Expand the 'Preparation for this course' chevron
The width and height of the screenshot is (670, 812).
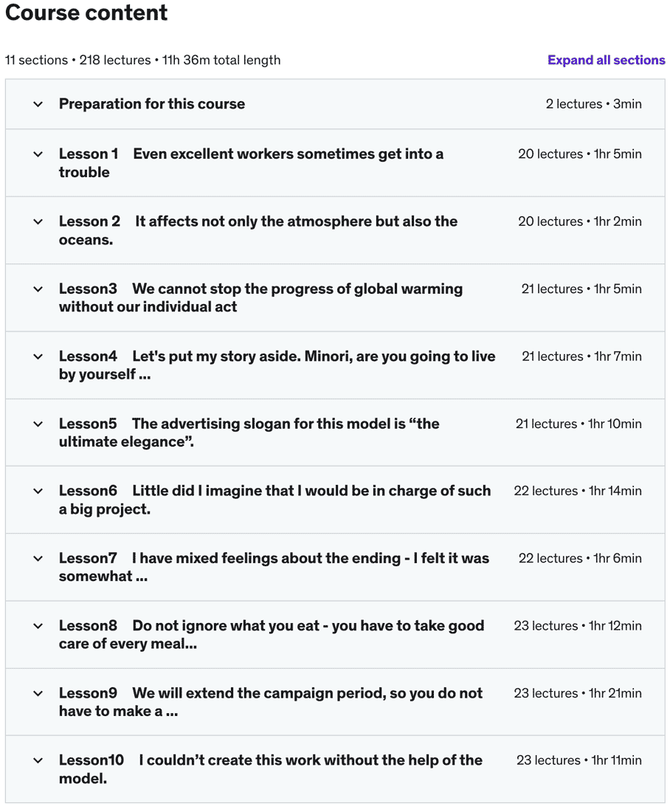point(38,104)
